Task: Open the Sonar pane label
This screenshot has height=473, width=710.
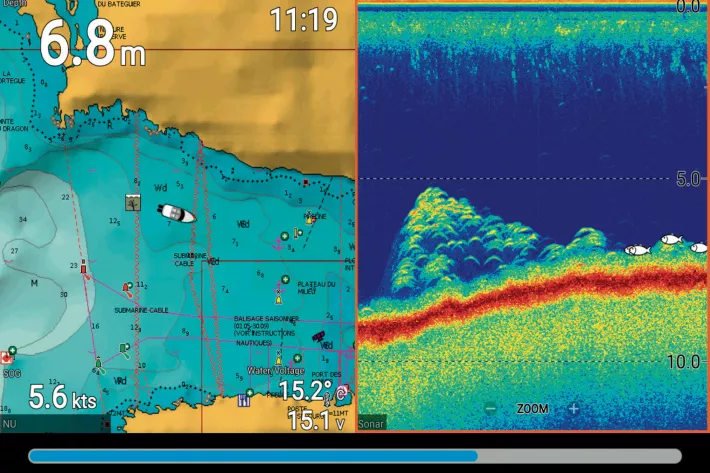Action: pyautogui.click(x=371, y=424)
